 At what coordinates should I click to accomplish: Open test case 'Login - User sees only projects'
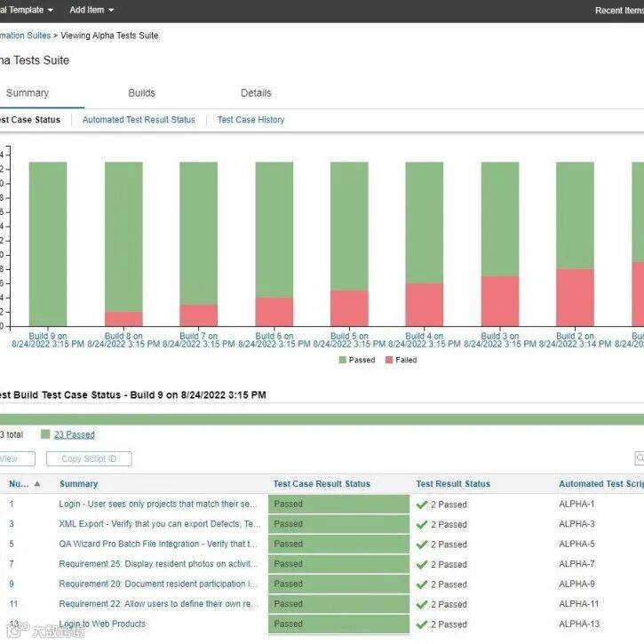point(158,504)
